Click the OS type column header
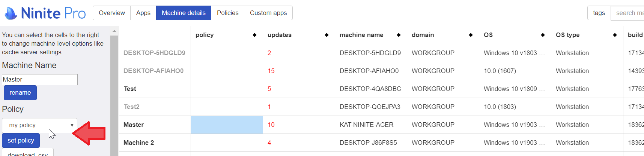 tap(587, 35)
